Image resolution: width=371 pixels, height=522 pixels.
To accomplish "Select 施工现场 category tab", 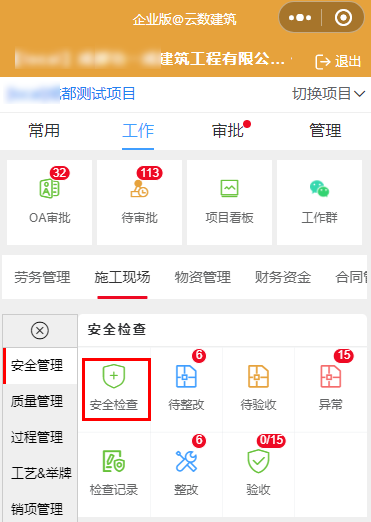I will 122,277.
